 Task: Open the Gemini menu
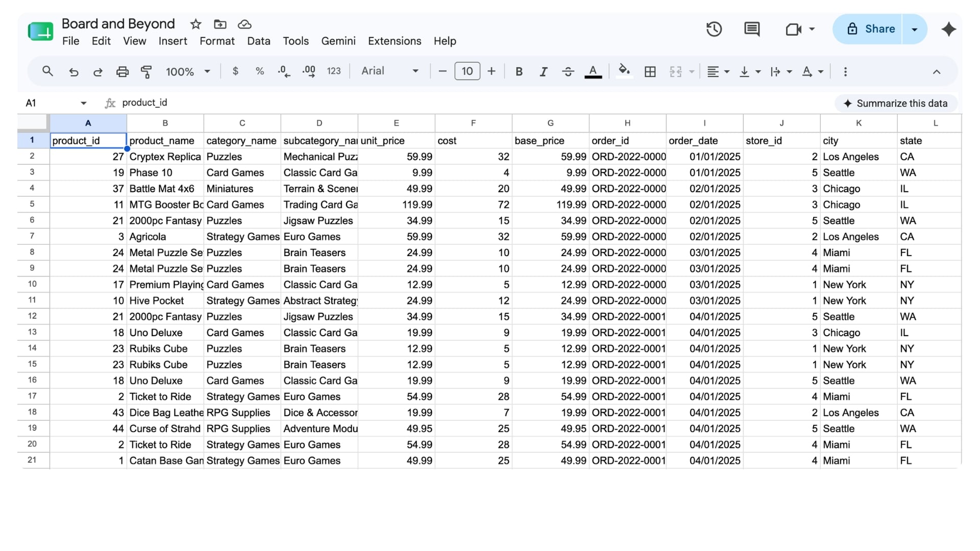[x=338, y=41]
